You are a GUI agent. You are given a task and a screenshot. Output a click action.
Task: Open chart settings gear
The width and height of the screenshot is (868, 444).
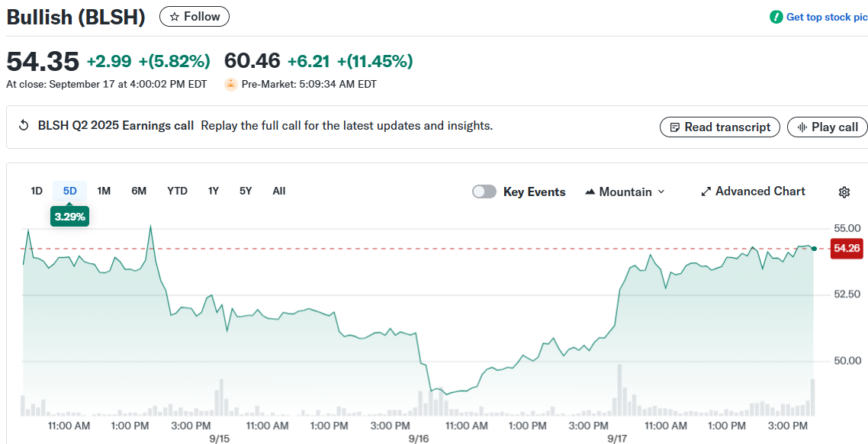844,192
